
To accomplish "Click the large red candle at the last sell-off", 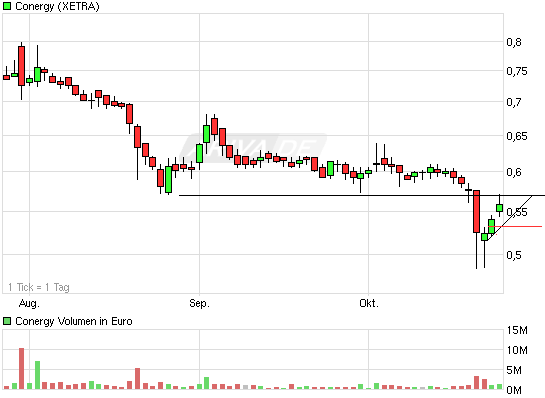I will click(476, 211).
